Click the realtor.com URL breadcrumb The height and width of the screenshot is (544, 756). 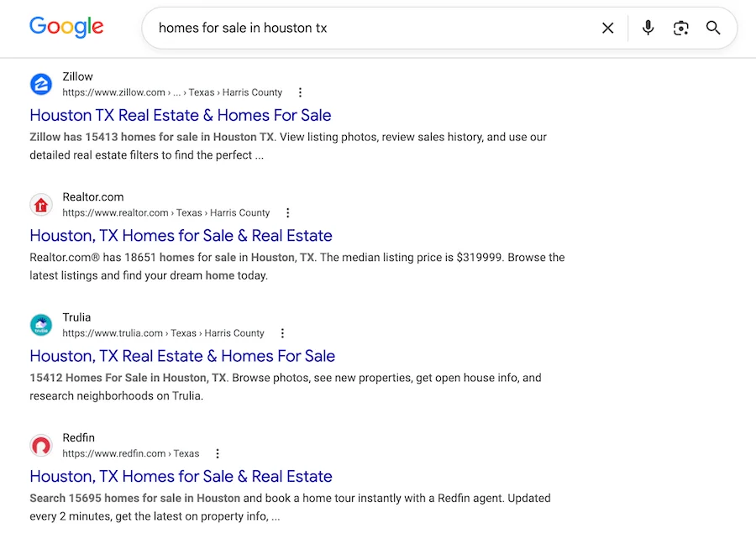tap(165, 212)
